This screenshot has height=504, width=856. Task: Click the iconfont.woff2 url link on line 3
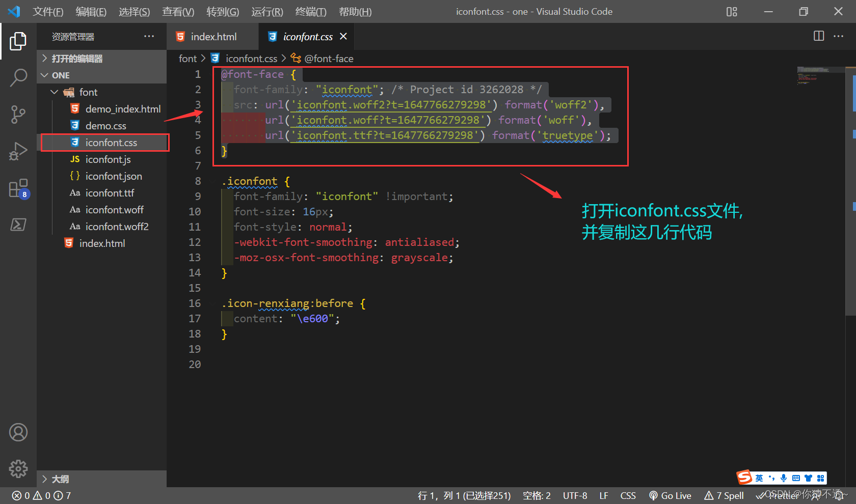pyautogui.click(x=391, y=105)
